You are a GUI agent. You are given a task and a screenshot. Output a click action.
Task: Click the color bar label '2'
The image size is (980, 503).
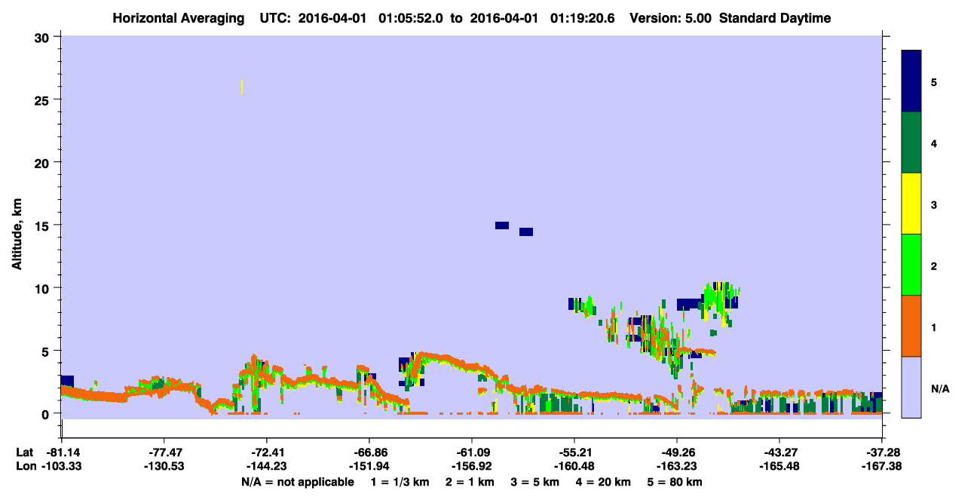coord(934,266)
